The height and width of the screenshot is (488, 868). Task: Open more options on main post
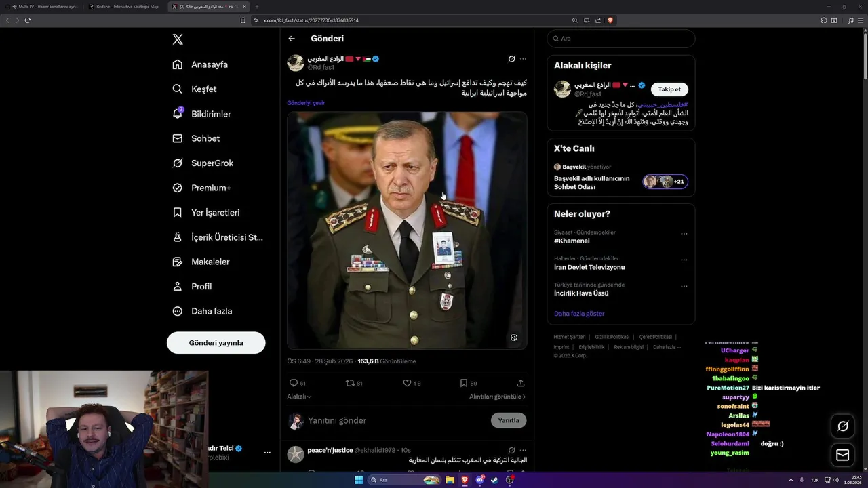(523, 59)
